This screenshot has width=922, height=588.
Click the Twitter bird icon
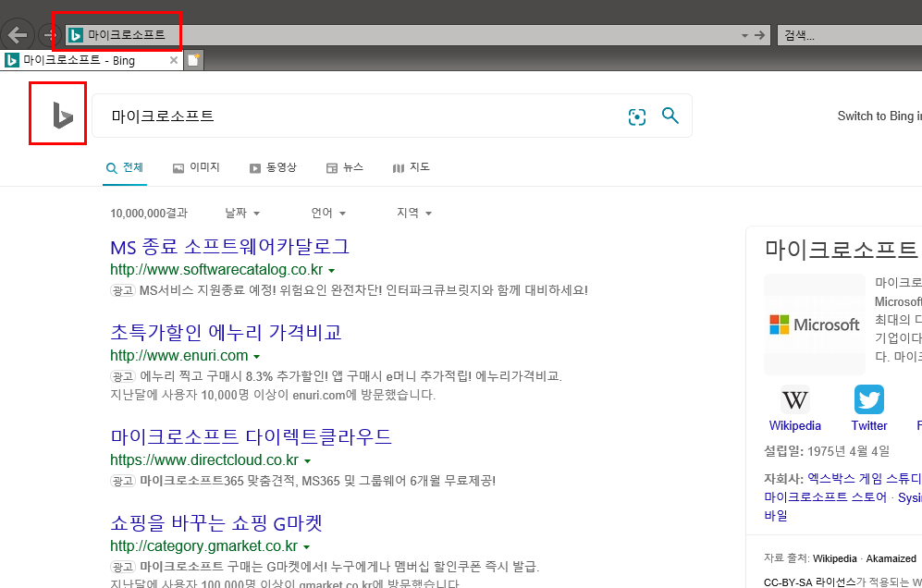point(869,399)
